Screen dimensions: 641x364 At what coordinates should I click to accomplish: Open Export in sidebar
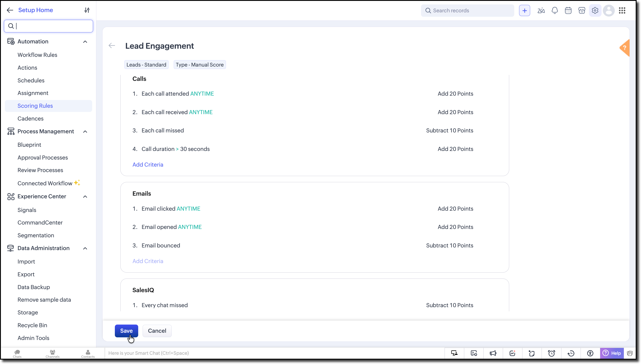click(26, 274)
